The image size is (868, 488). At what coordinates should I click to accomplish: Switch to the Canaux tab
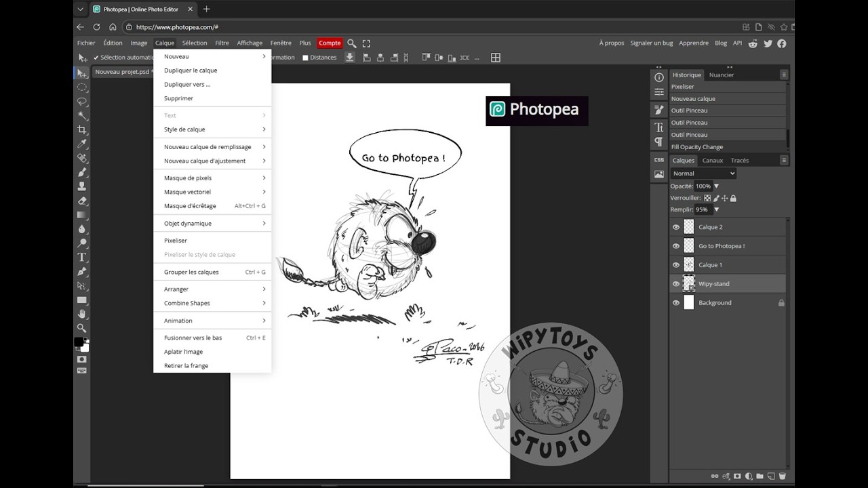click(x=712, y=161)
